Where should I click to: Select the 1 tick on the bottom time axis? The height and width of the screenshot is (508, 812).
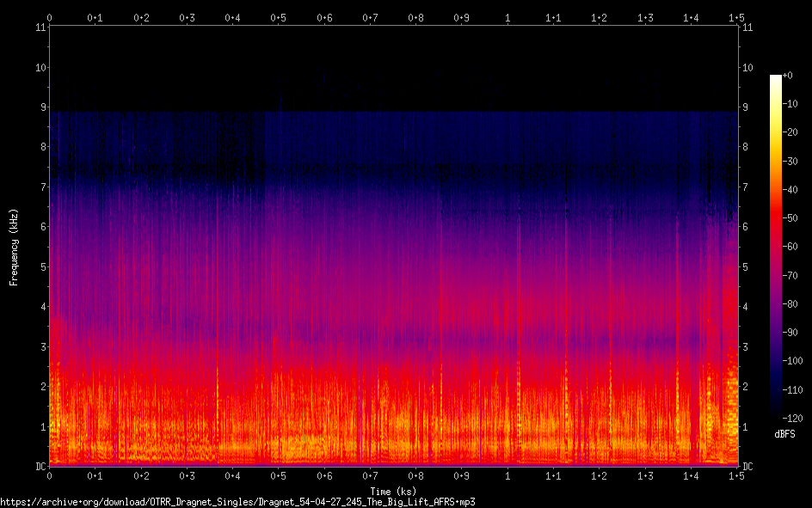pos(507,475)
